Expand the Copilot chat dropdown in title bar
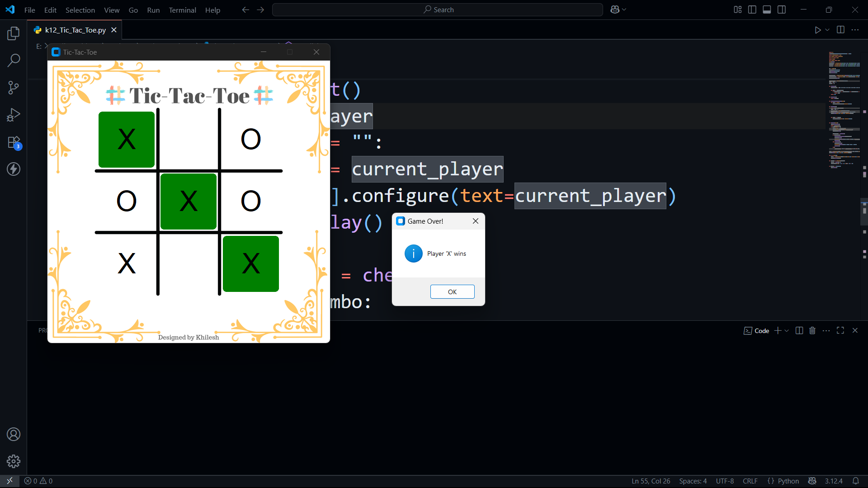868x488 pixels. pyautogui.click(x=624, y=9)
